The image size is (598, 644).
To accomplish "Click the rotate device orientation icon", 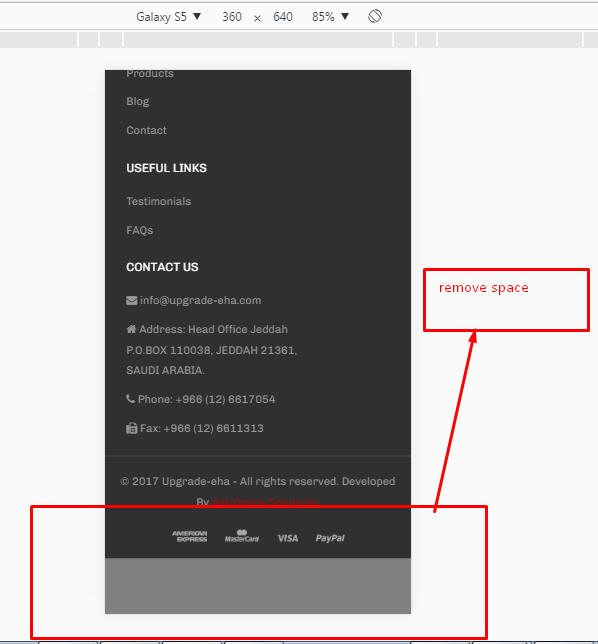I will [x=375, y=16].
